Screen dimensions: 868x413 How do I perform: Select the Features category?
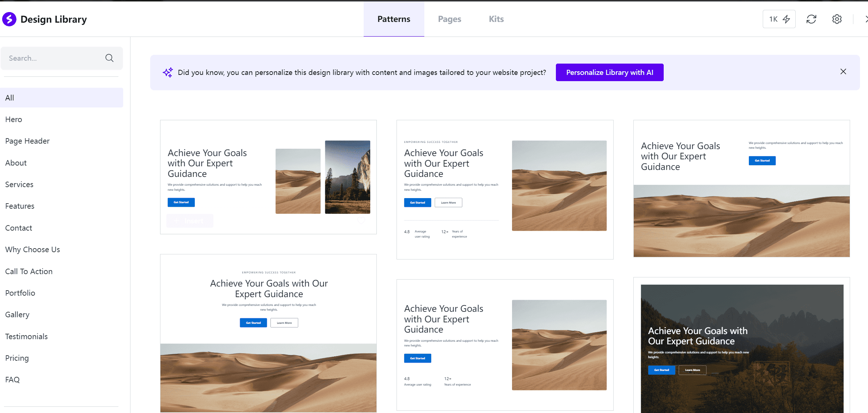point(61,206)
